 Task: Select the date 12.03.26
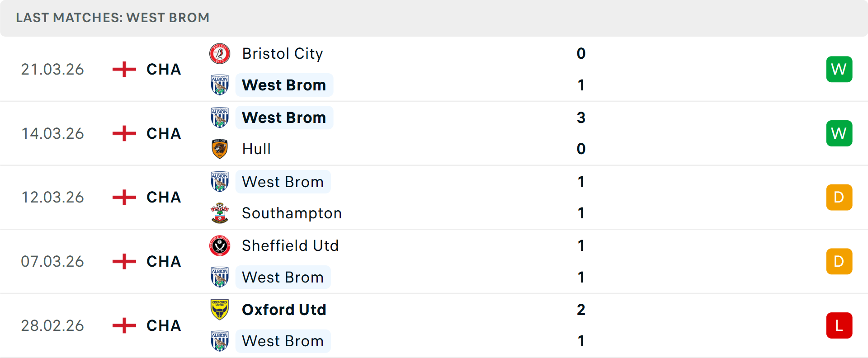tap(52, 197)
